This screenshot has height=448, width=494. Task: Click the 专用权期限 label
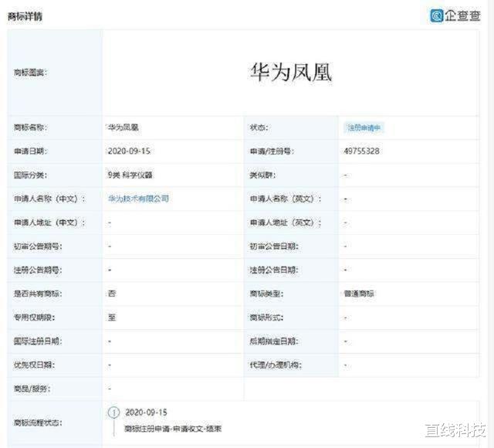click(x=34, y=317)
